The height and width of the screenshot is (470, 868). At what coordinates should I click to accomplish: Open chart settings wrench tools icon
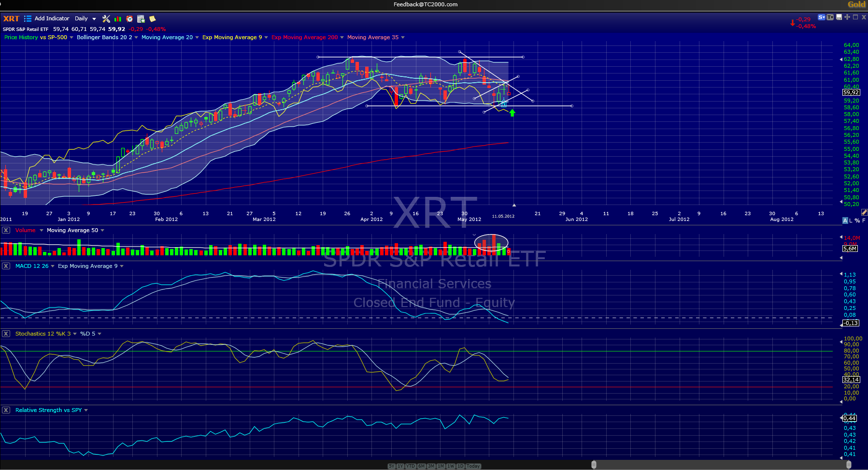[106, 19]
